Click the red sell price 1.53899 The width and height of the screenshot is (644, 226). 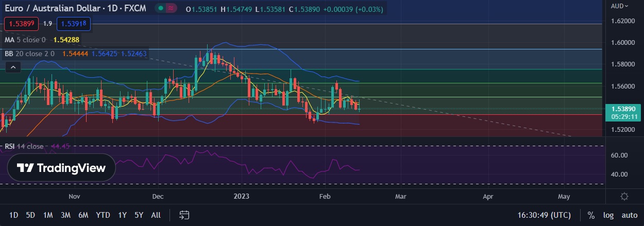click(20, 24)
